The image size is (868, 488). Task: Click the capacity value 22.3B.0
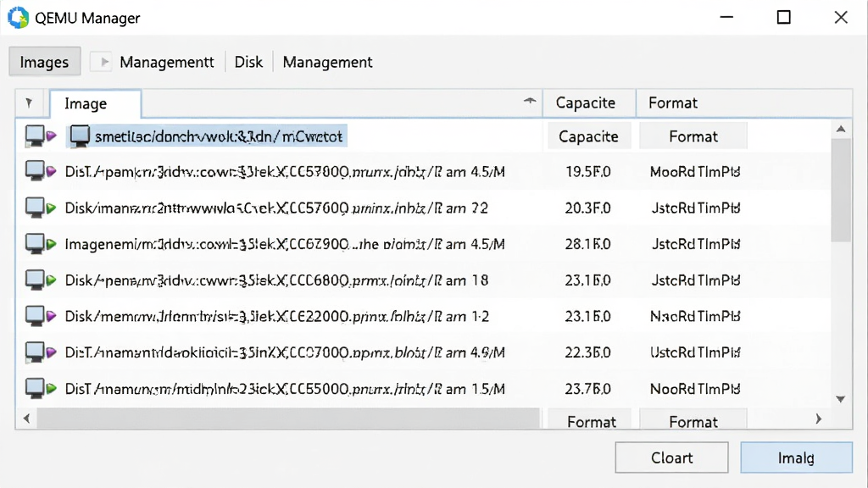588,352
